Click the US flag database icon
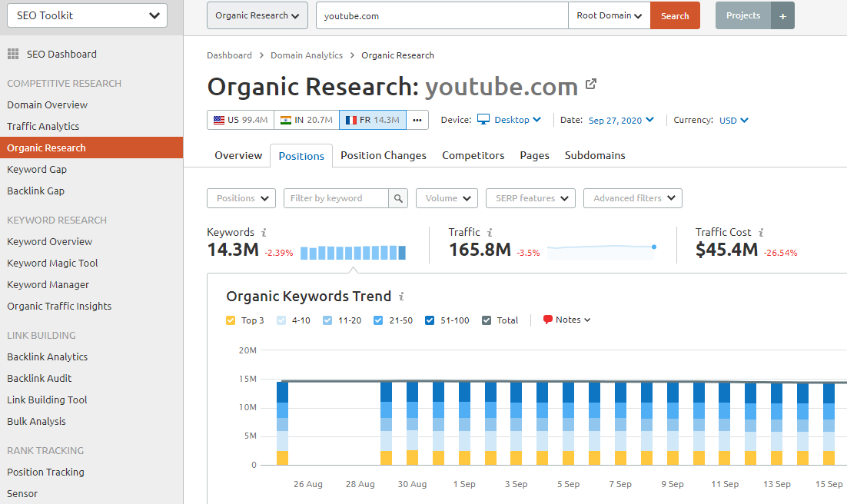 tap(219, 120)
